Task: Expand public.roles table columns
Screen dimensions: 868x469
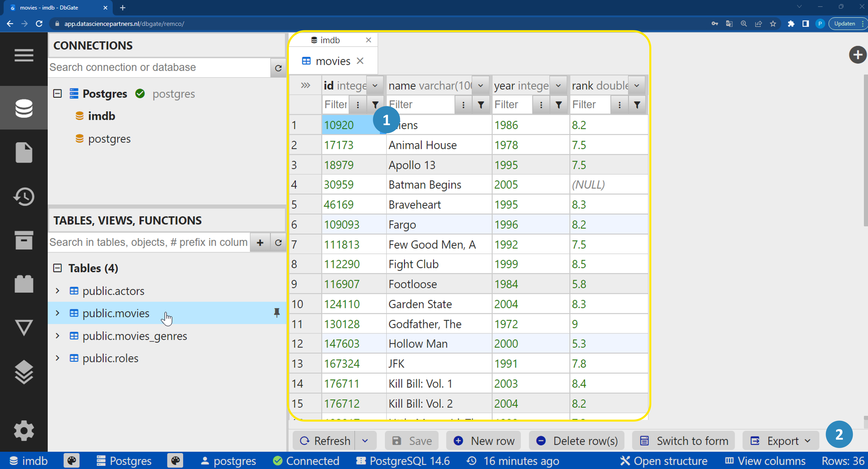Action: click(x=58, y=358)
